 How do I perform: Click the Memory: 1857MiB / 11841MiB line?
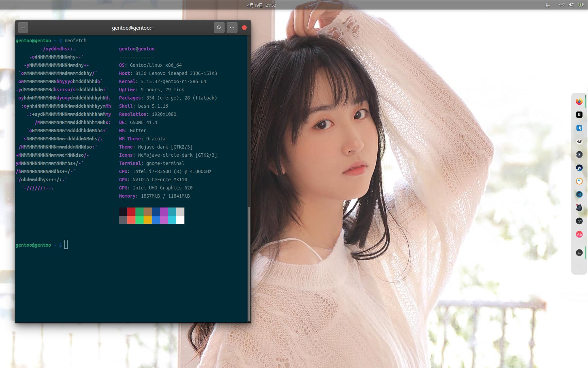154,196
